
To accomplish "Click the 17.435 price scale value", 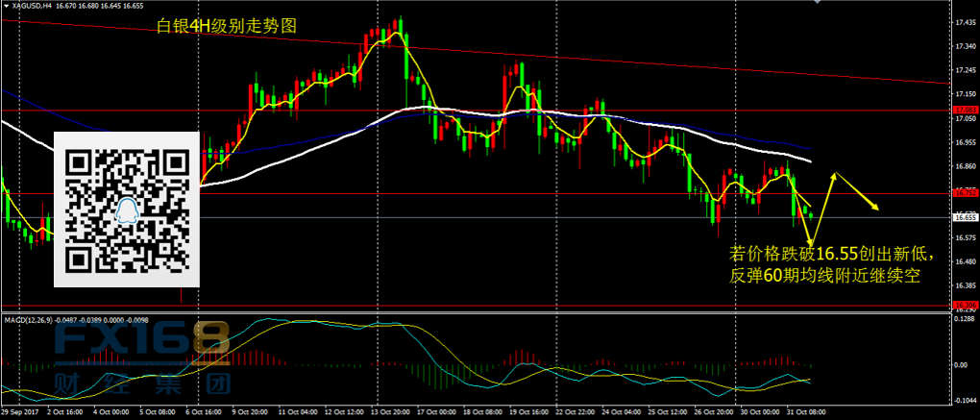I will point(964,21).
